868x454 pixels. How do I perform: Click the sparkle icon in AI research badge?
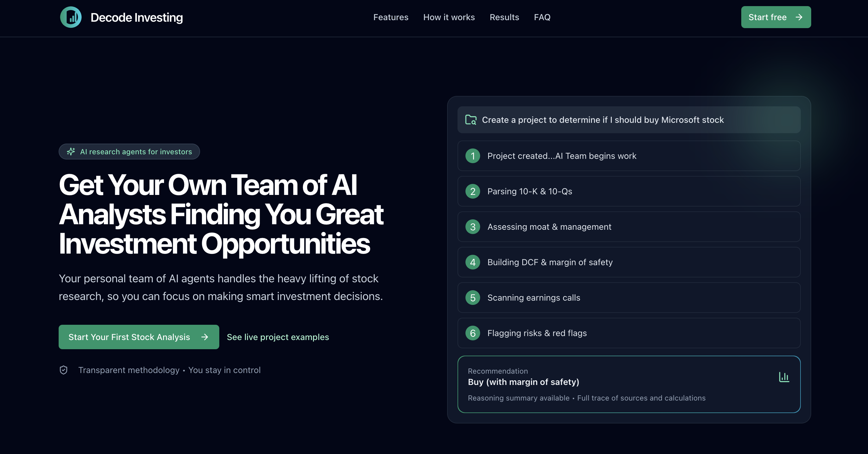pyautogui.click(x=71, y=152)
